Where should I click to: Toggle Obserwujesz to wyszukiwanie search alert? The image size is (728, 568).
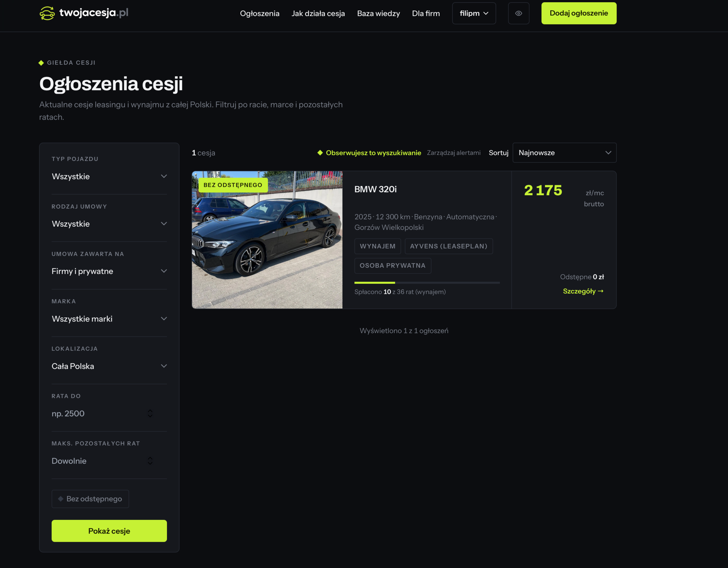(369, 153)
